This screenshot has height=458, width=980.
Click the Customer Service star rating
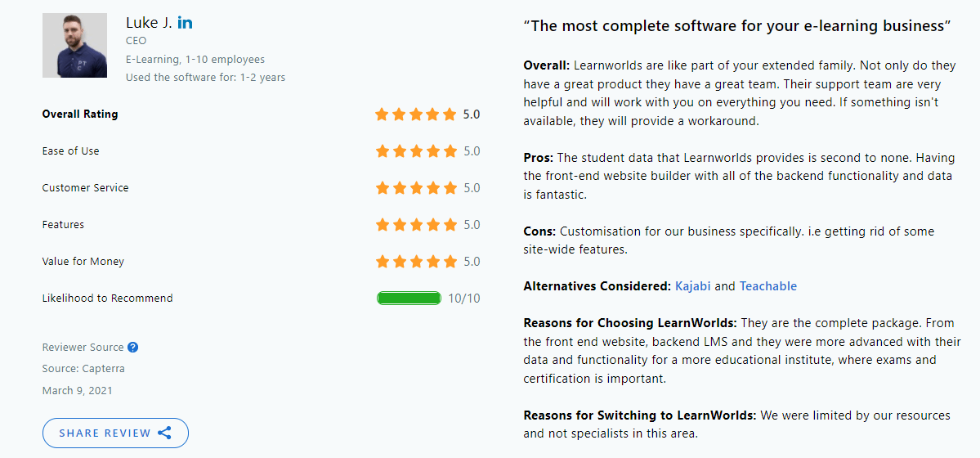416,188
